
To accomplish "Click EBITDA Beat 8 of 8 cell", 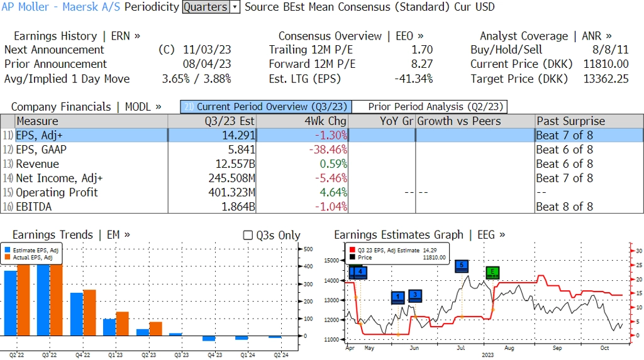I will [589, 207].
